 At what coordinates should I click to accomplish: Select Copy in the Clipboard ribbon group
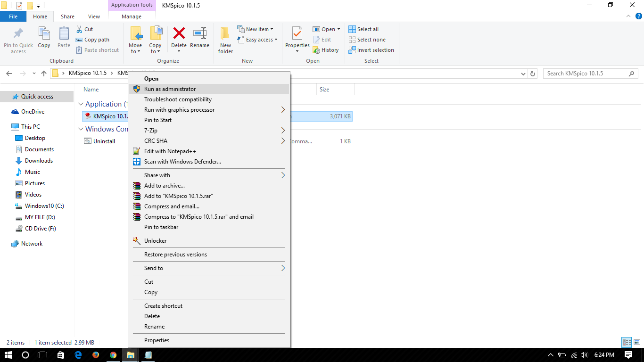(x=44, y=39)
